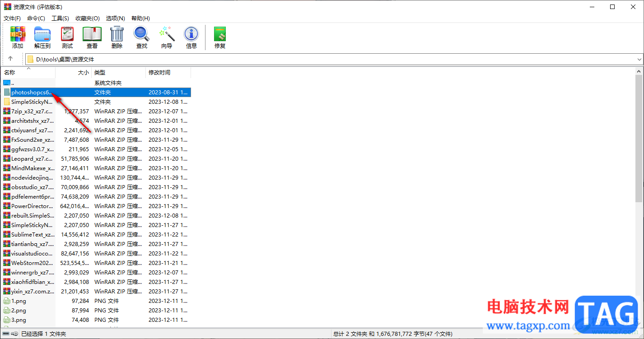Sort by Size (大小) column header
Screen dimensions: 644x339
coord(74,72)
